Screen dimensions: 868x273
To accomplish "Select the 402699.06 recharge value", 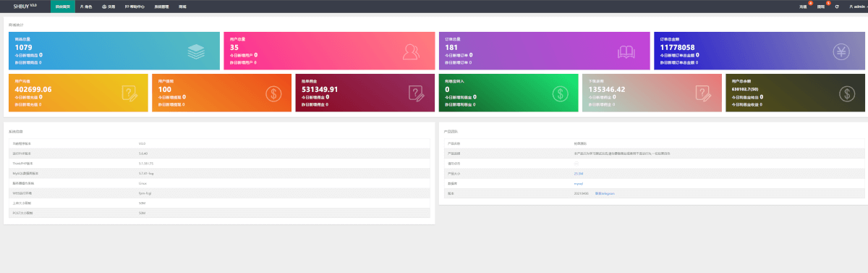I will coord(33,89).
